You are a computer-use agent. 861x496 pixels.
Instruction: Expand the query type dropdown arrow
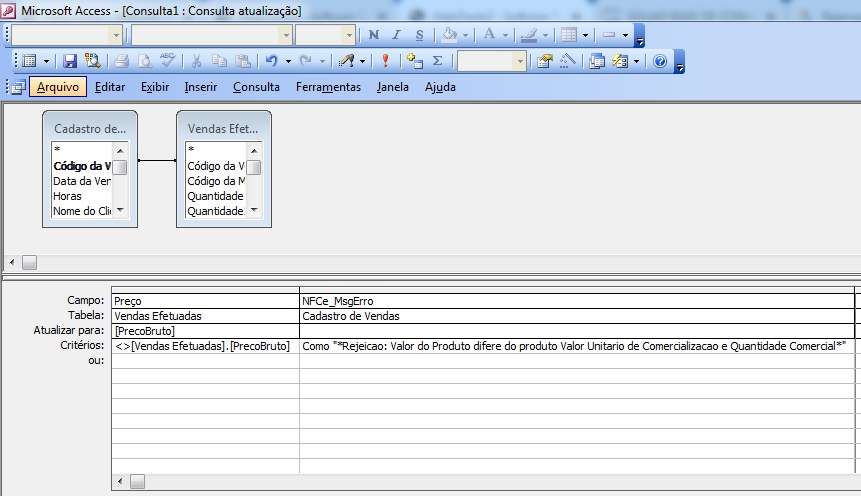click(361, 61)
